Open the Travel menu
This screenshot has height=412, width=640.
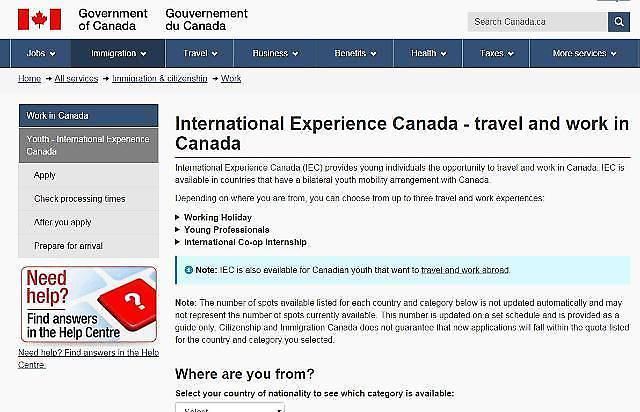point(199,53)
